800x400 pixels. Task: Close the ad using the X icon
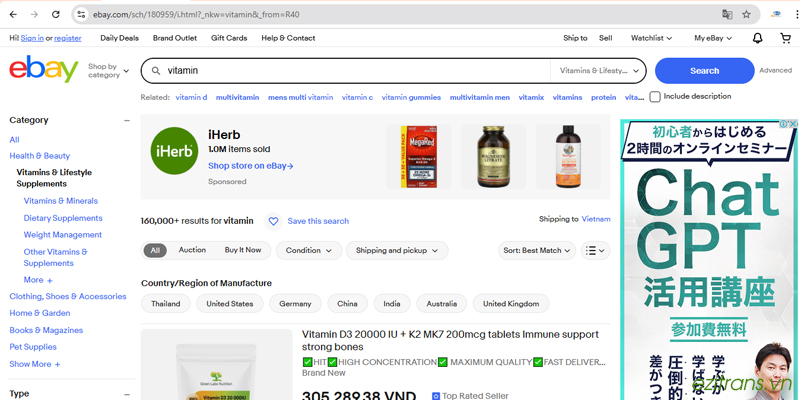(793, 123)
